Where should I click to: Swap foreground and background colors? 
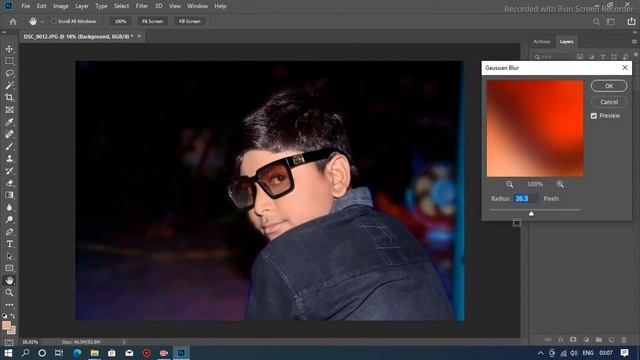pyautogui.click(x=13, y=316)
